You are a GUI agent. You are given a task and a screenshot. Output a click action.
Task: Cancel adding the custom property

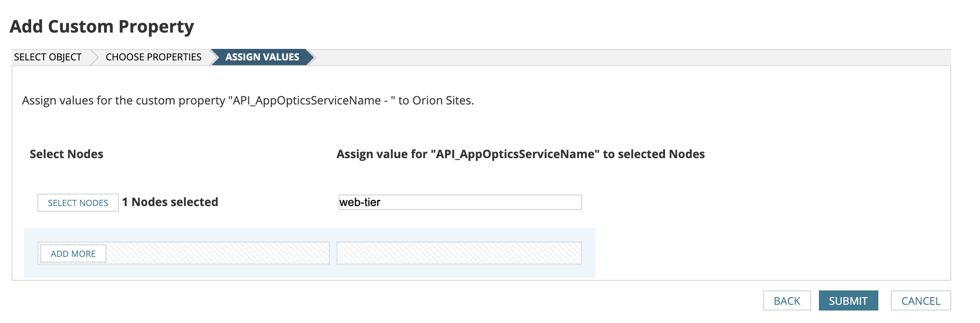(x=920, y=301)
